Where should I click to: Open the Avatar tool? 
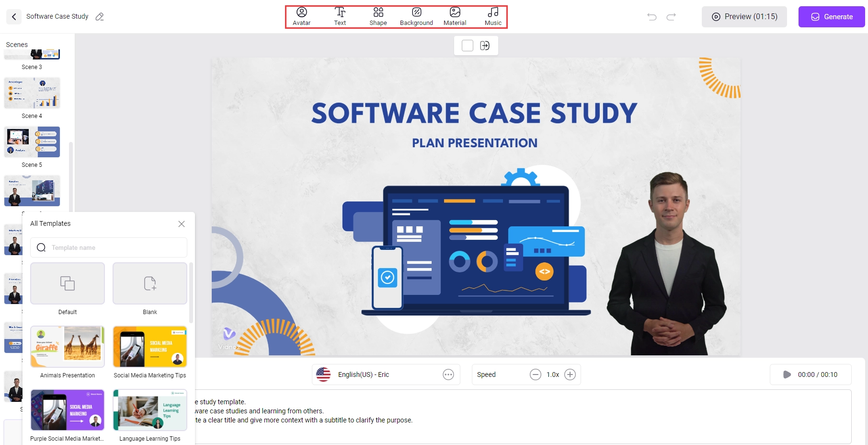(x=301, y=16)
